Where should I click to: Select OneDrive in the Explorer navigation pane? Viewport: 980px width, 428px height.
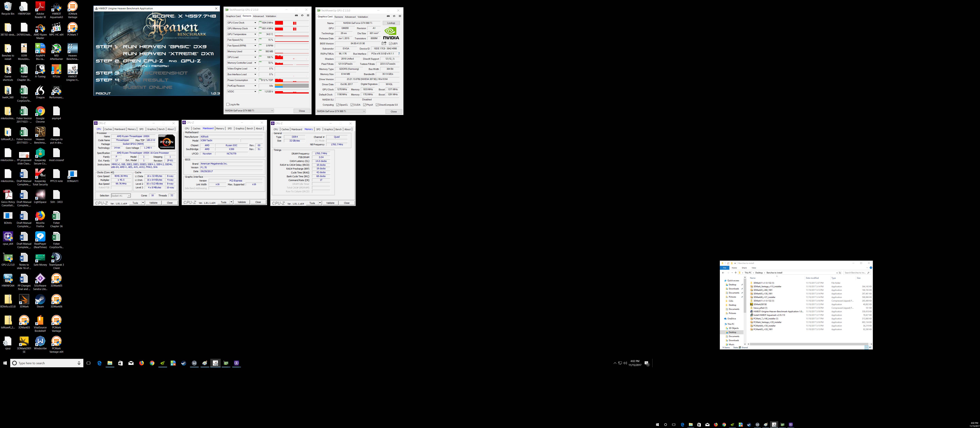(732, 318)
